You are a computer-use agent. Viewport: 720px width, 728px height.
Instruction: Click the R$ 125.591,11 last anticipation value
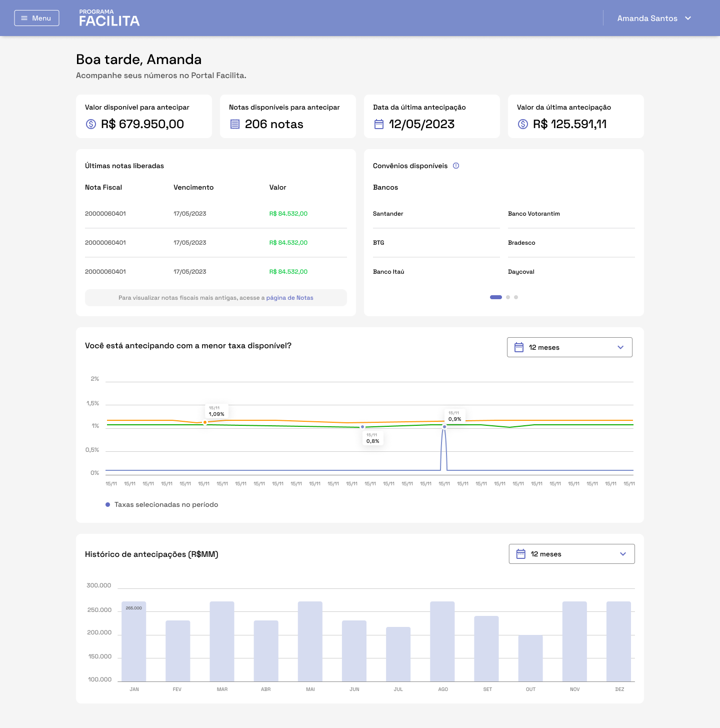tap(570, 124)
